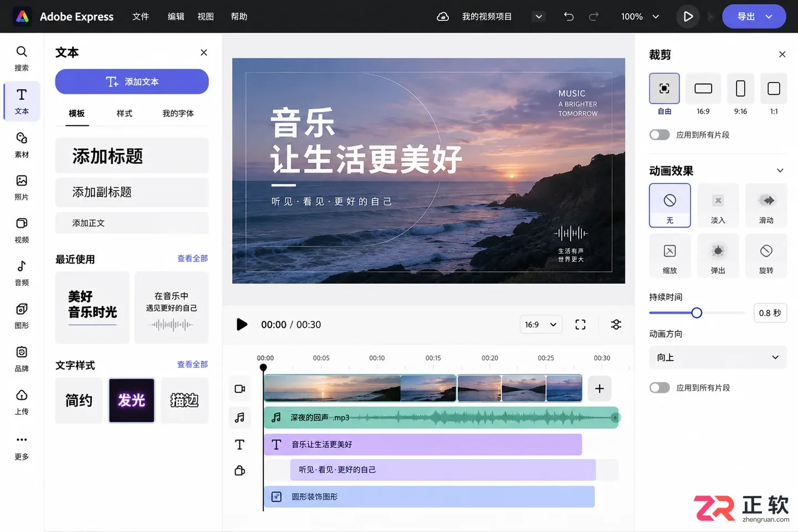Collapse the 动画效果 section chevron

coord(780,171)
